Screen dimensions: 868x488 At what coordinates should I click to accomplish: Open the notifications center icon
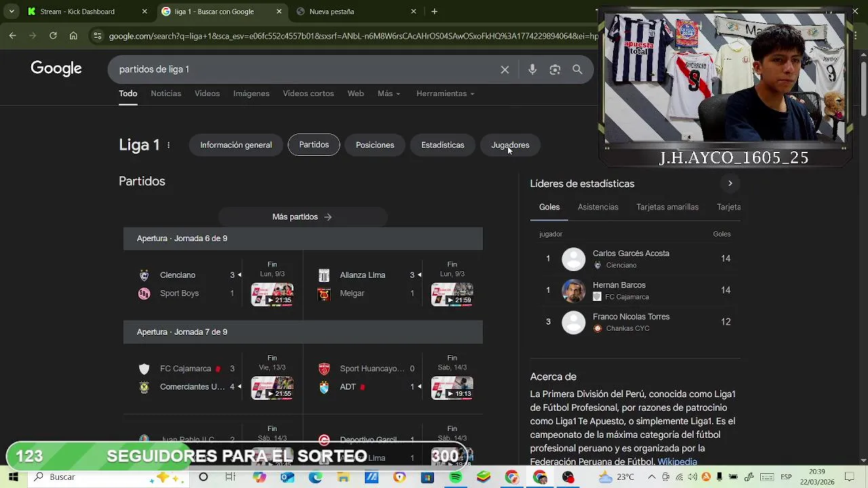tap(850, 477)
